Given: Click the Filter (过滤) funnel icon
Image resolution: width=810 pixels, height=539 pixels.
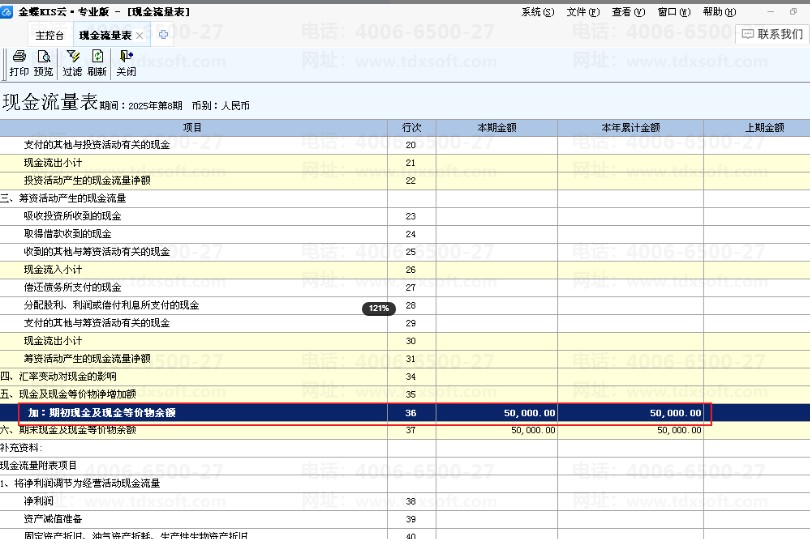Looking at the screenshot, I should [73, 56].
